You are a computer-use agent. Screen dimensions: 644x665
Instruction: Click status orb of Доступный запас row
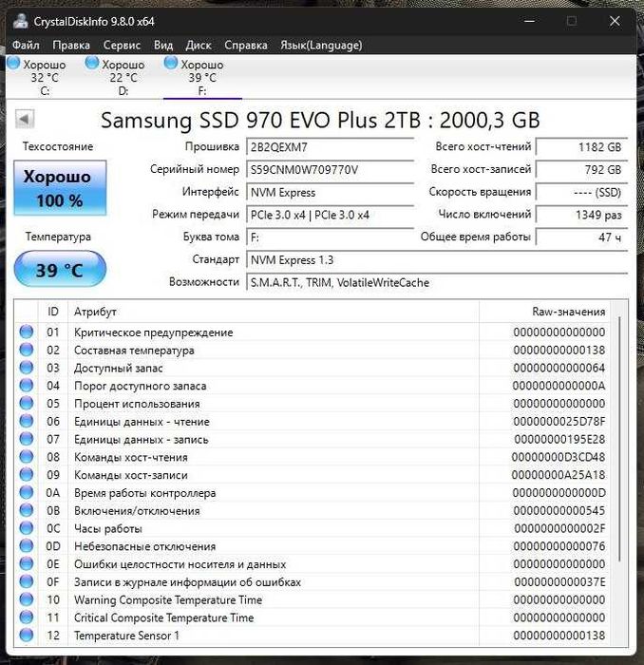pos(27,368)
